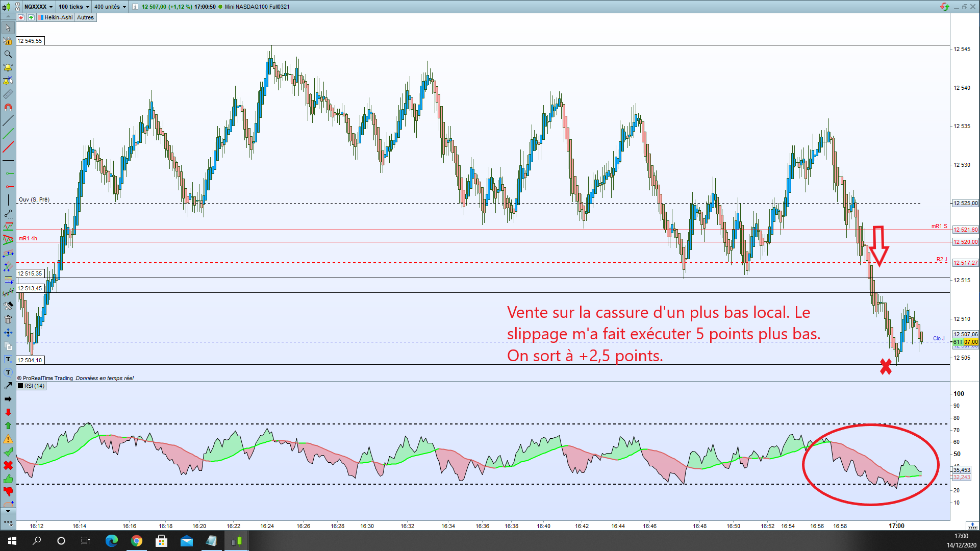980x551 pixels.
Task: Open the 400 unités dropdown
Action: [110, 7]
